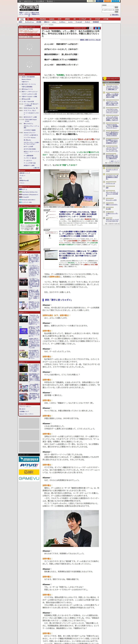
Task: Open インタビュー submenu item
Action: [62, 22]
